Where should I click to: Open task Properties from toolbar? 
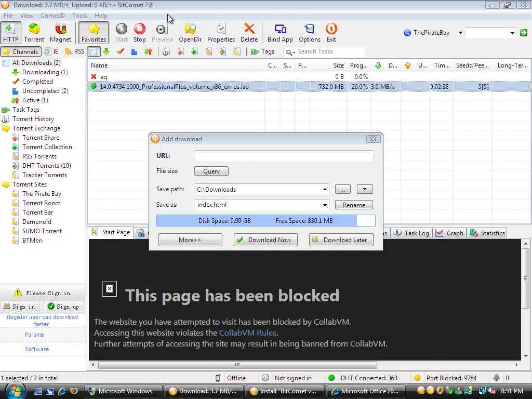click(221, 33)
